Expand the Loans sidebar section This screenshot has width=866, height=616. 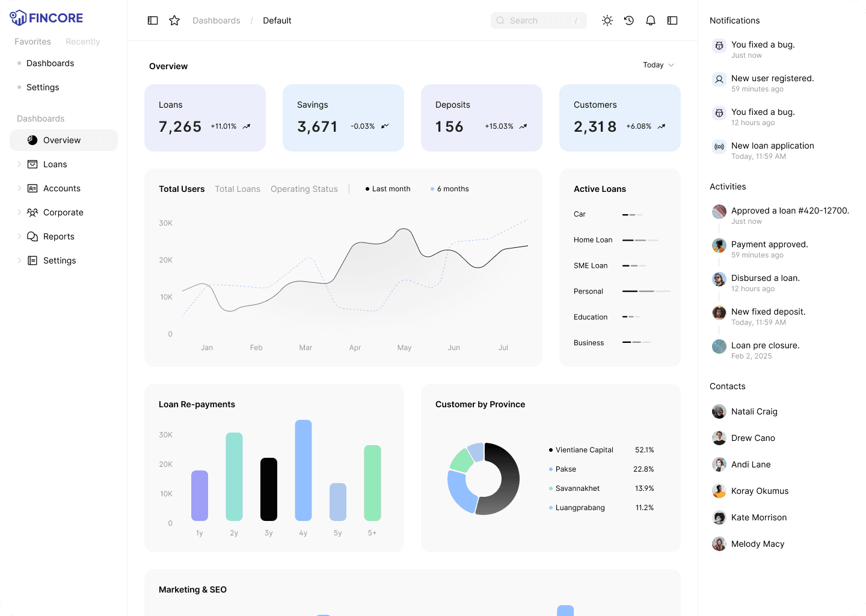[19, 164]
